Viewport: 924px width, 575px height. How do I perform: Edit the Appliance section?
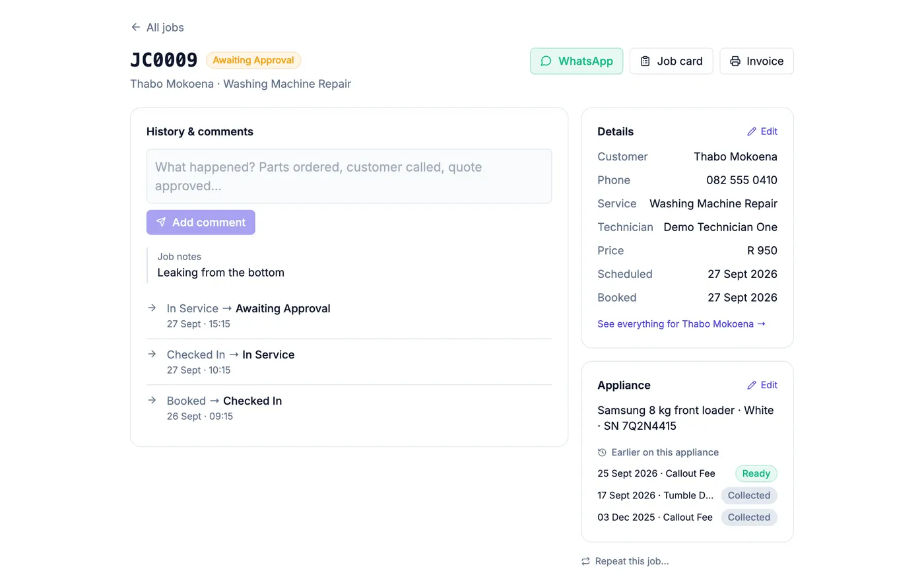[x=762, y=385]
